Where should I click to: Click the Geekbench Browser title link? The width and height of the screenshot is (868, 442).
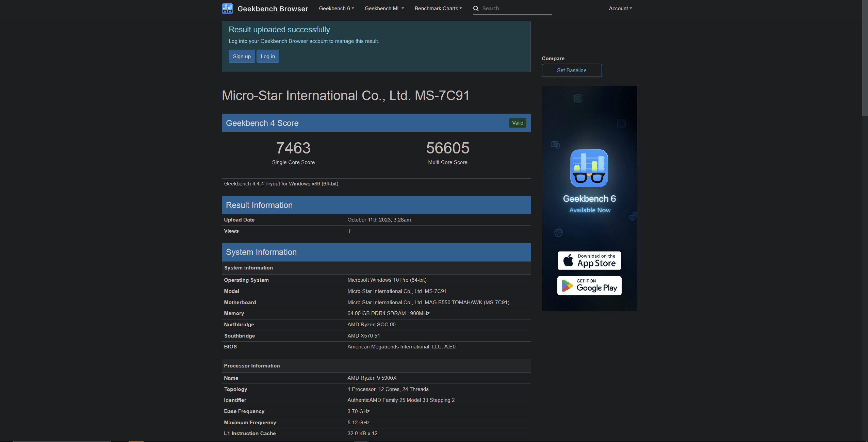click(x=273, y=9)
